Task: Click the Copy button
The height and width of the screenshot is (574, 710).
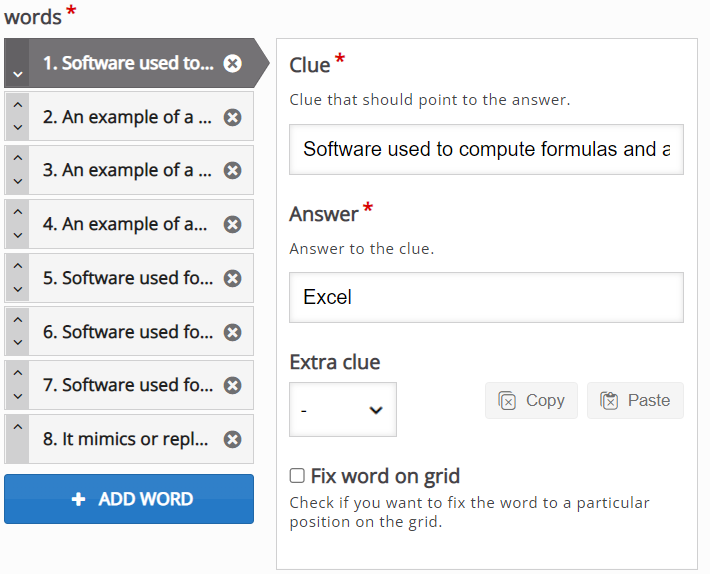Action: coord(532,401)
